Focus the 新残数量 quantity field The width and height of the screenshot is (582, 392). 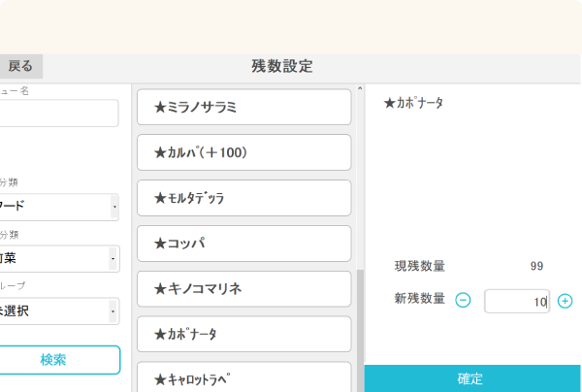click(x=516, y=302)
